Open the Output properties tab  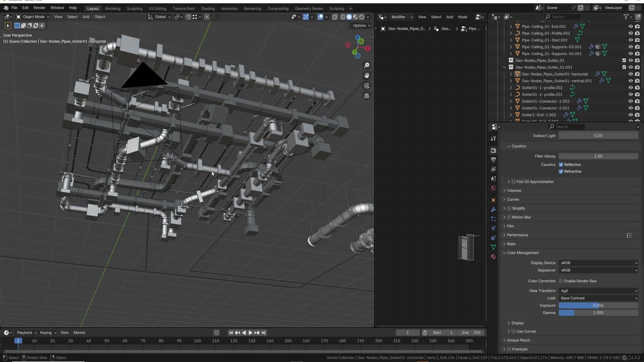(493, 160)
